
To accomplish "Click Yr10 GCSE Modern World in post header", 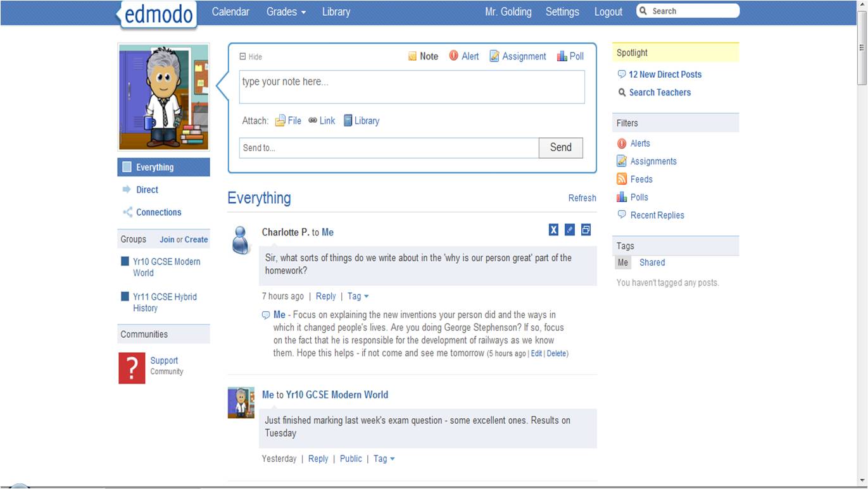I will click(337, 395).
